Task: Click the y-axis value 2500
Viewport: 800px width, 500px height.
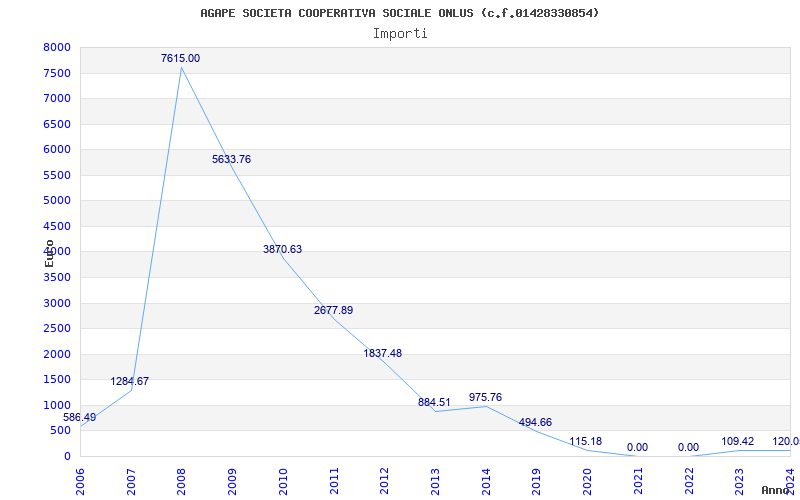Action: (57, 329)
